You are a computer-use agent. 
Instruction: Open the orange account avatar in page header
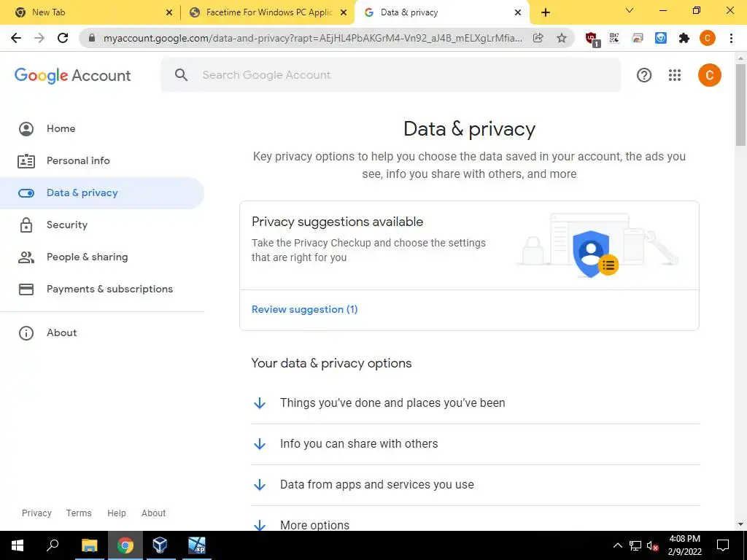(709, 75)
